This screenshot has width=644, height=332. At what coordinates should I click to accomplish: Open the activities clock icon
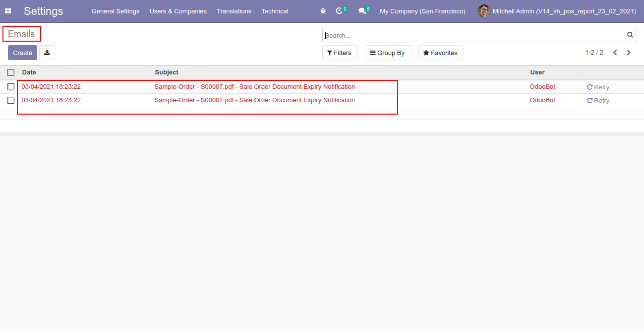tap(342, 10)
